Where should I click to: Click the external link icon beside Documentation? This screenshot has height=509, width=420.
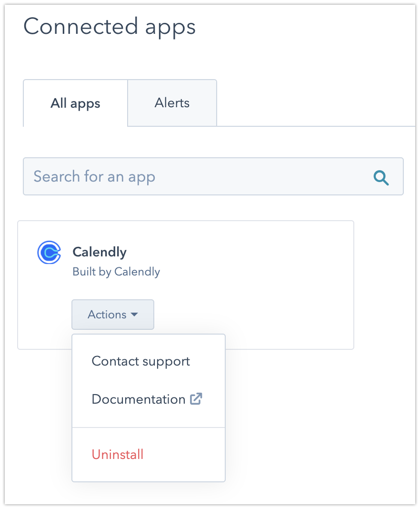pos(196,399)
